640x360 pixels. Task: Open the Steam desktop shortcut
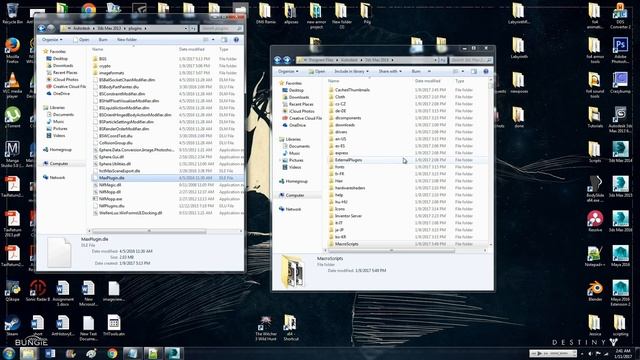click(12, 326)
